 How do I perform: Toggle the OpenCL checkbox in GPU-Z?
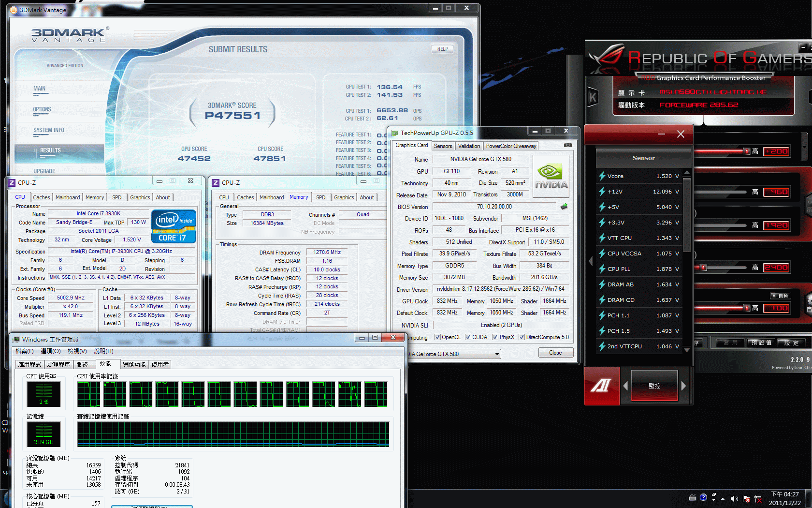coord(437,337)
